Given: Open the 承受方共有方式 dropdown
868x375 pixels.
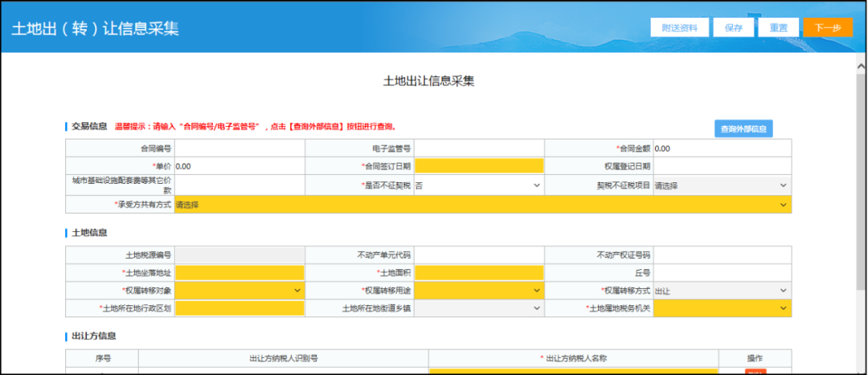Looking at the screenshot, I should [x=482, y=205].
